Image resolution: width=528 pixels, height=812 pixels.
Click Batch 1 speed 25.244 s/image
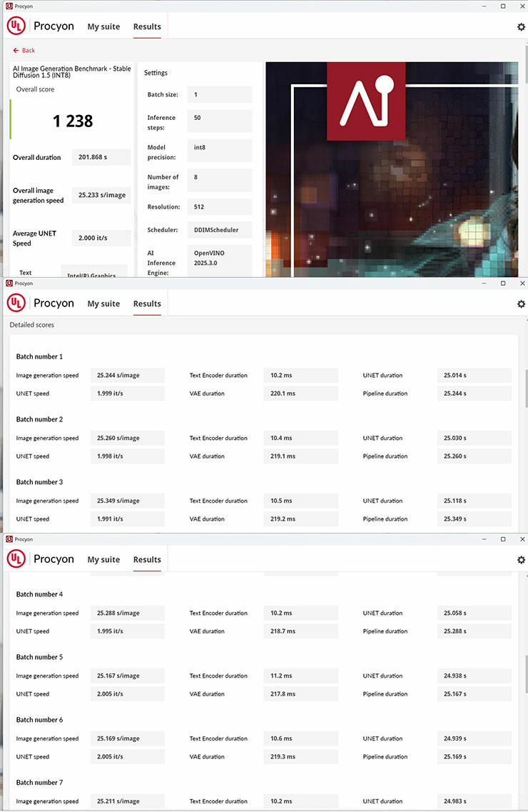point(127,376)
